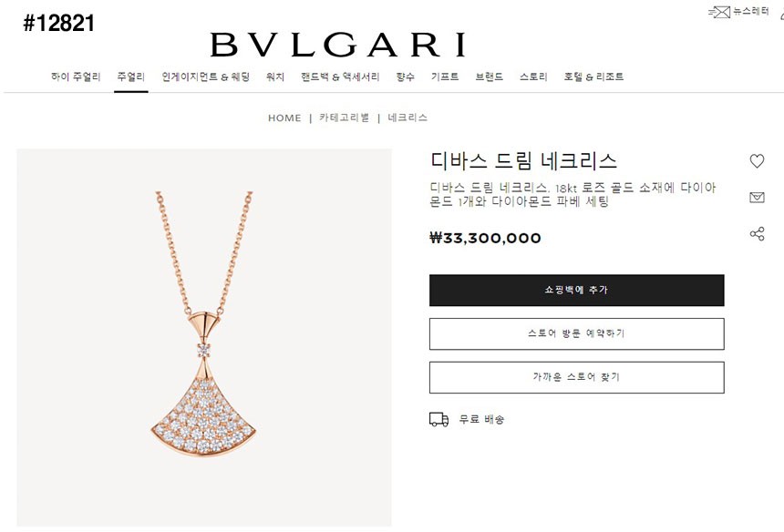Viewport: 784px width, 532px height.
Task: Open 인게이지먼트 & 웨딩 menu
Action: click(x=205, y=77)
